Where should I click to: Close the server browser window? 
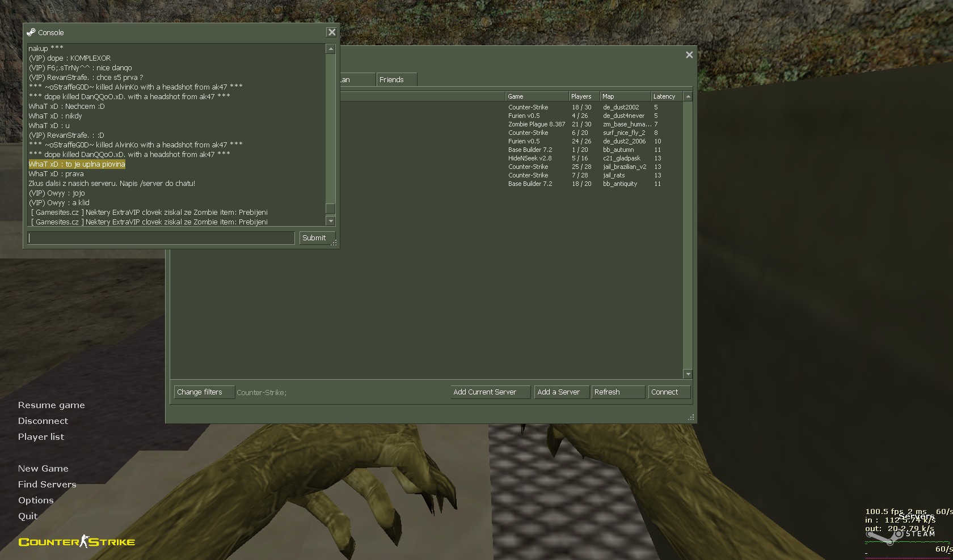pyautogui.click(x=689, y=55)
